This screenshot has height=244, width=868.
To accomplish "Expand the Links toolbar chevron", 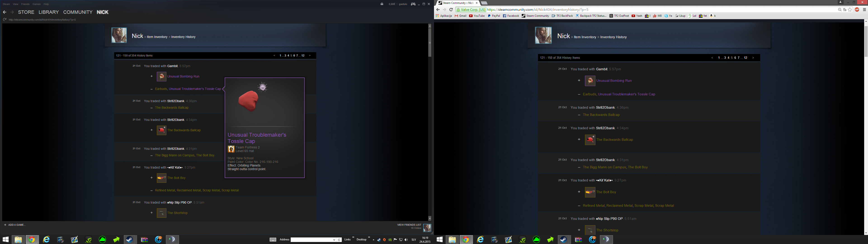I will (x=353, y=238).
